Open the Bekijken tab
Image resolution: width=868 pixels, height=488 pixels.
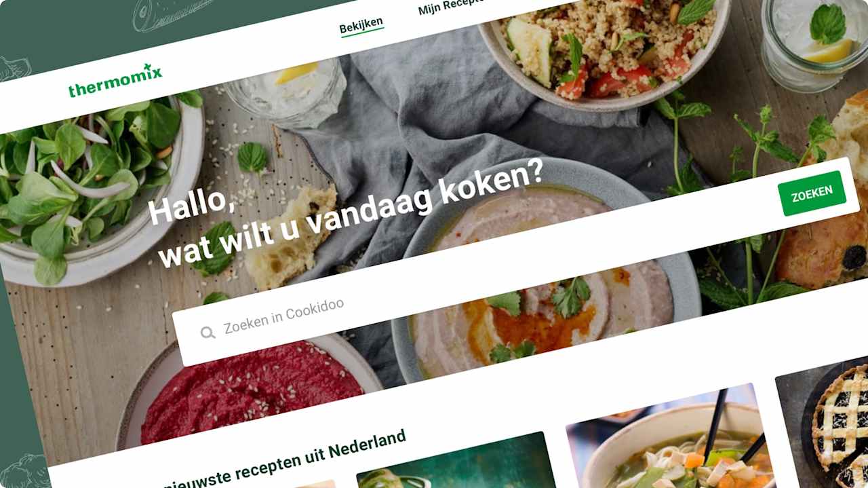361,26
